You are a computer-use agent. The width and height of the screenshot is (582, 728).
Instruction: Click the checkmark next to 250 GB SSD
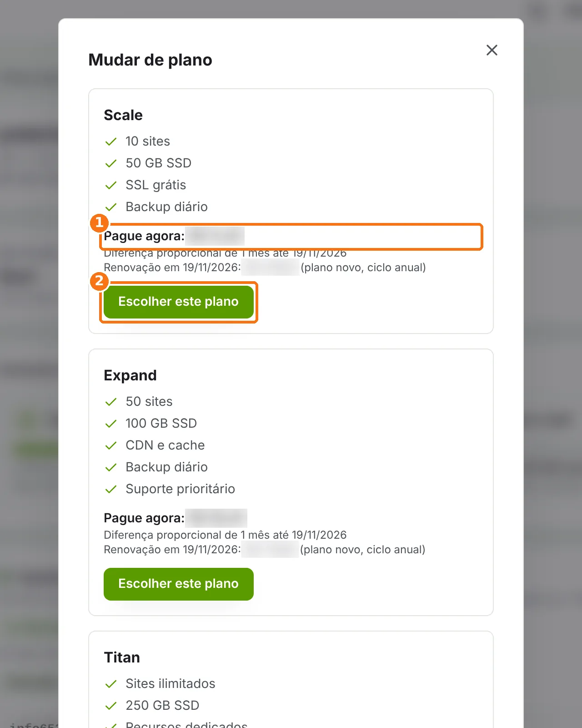tap(111, 706)
